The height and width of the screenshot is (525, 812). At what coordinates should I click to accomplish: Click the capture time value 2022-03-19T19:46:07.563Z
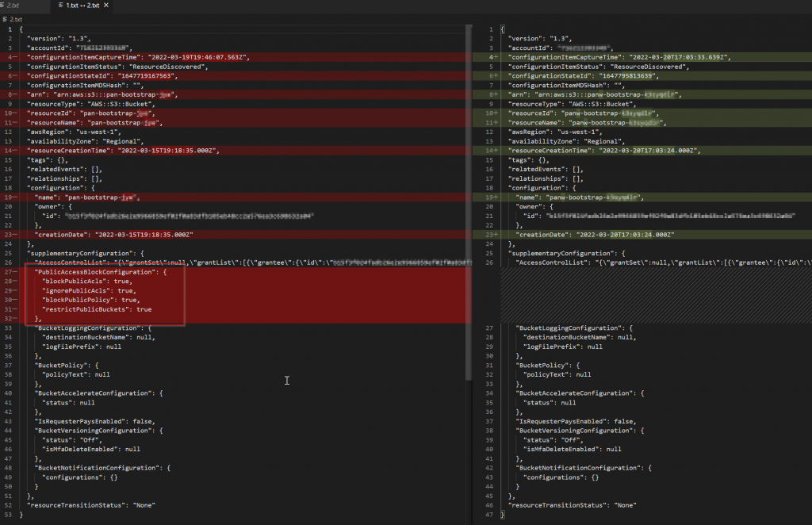click(197, 57)
